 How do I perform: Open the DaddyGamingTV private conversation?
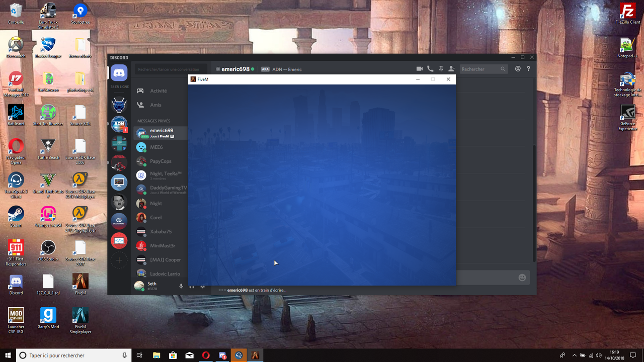point(160,190)
